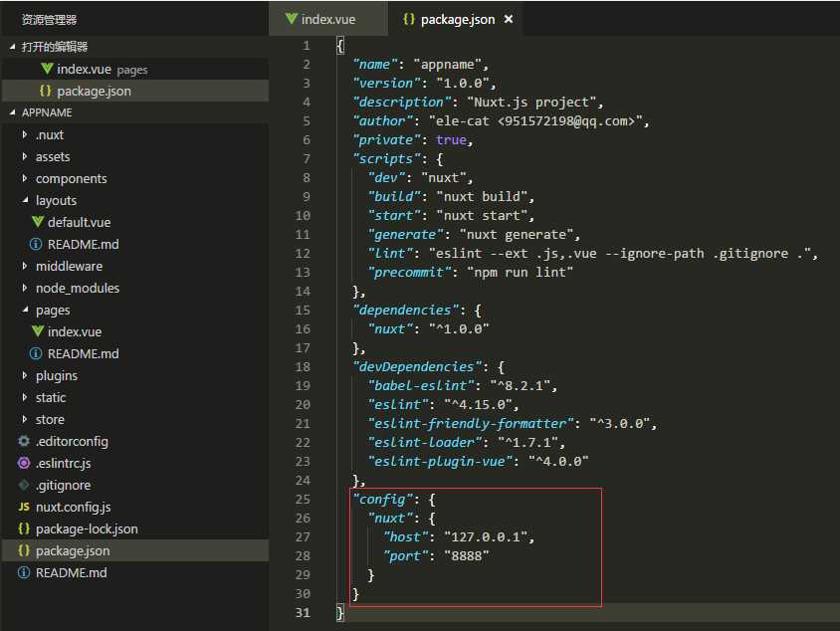Click gear icon beside .editorconfig
Viewport: 840px width, 631px height.
point(24,441)
